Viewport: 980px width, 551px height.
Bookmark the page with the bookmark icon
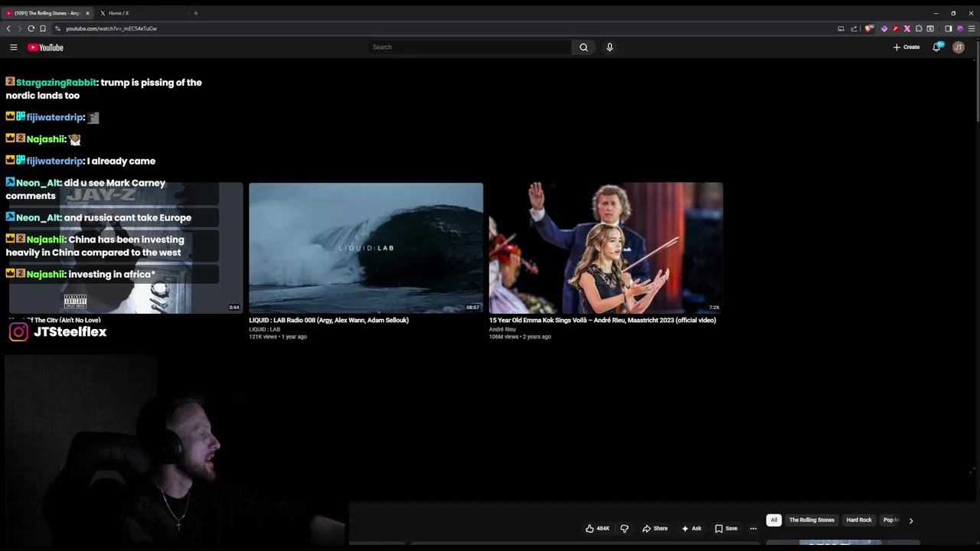click(43, 28)
